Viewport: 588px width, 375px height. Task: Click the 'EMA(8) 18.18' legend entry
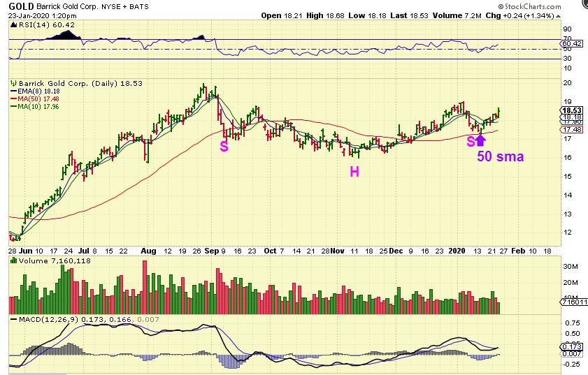tap(34, 91)
